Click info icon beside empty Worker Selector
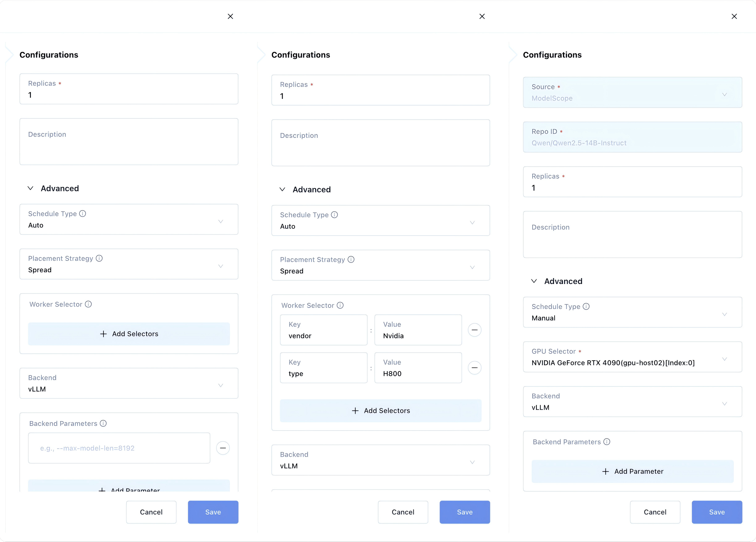The image size is (756, 542). [88, 304]
